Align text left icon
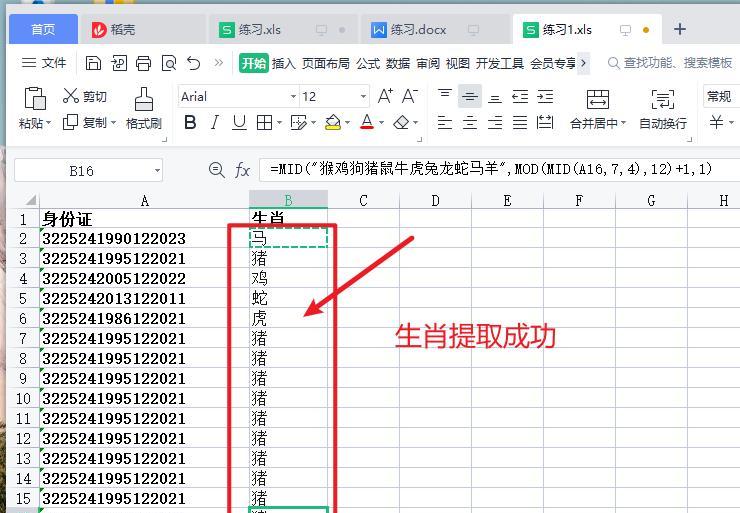This screenshot has height=513, width=740. (x=445, y=123)
